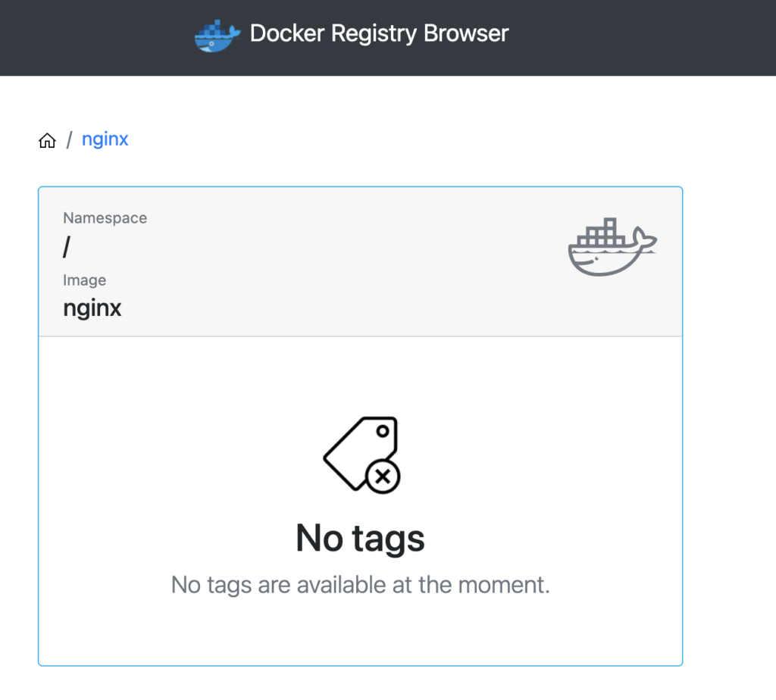This screenshot has height=700, width=776.
Task: Click the 'nginx' image name in card
Action: coord(92,308)
